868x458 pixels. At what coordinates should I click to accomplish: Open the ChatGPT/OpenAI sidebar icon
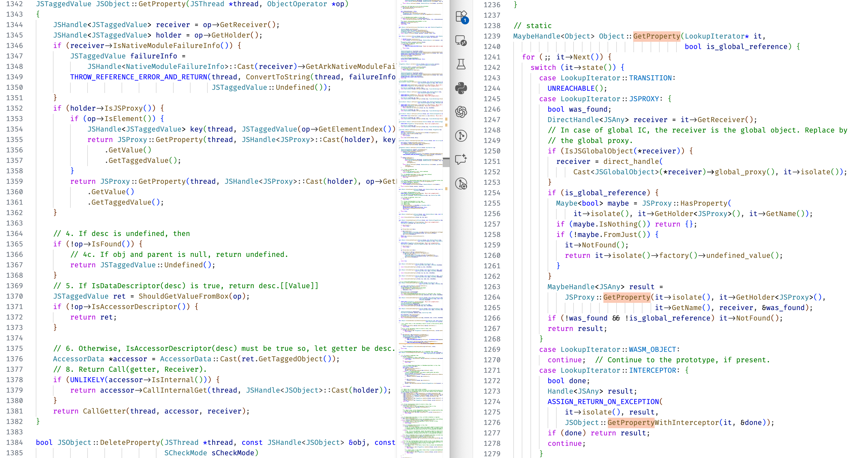pyautogui.click(x=461, y=112)
